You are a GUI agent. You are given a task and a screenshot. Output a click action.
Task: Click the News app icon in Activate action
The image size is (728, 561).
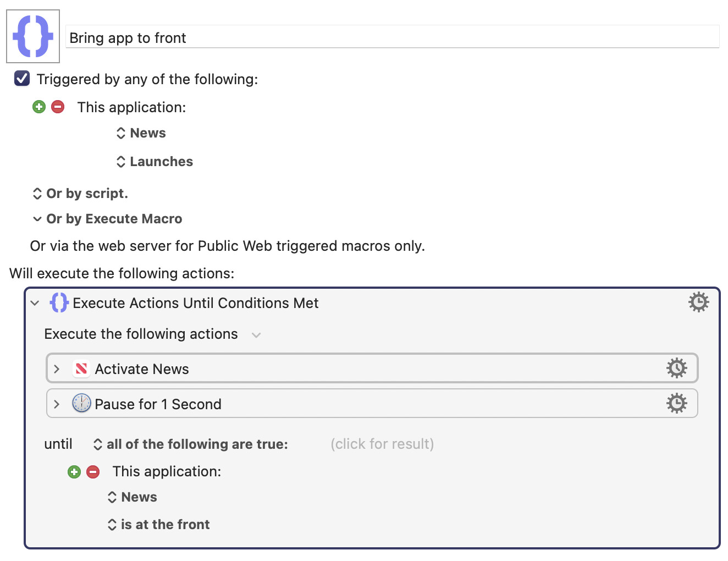pos(81,369)
